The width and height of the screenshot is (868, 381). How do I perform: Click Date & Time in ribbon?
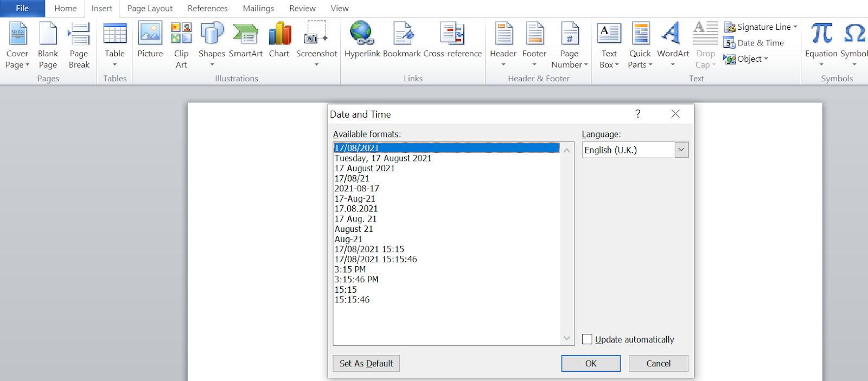(x=754, y=43)
